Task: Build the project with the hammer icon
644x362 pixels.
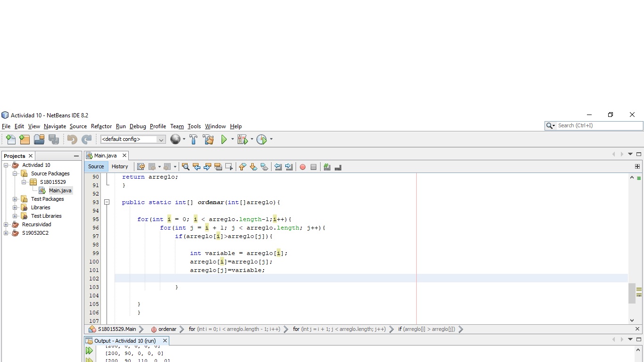Action: tap(193, 140)
